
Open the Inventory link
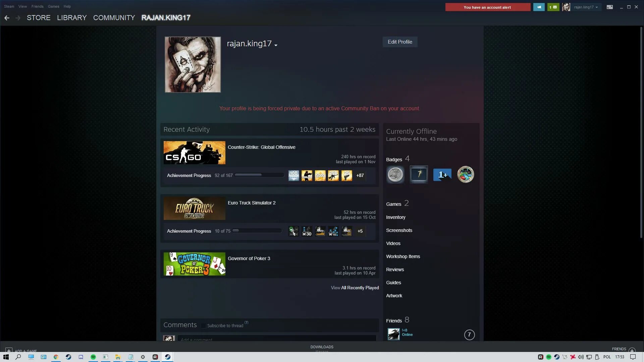(395, 217)
